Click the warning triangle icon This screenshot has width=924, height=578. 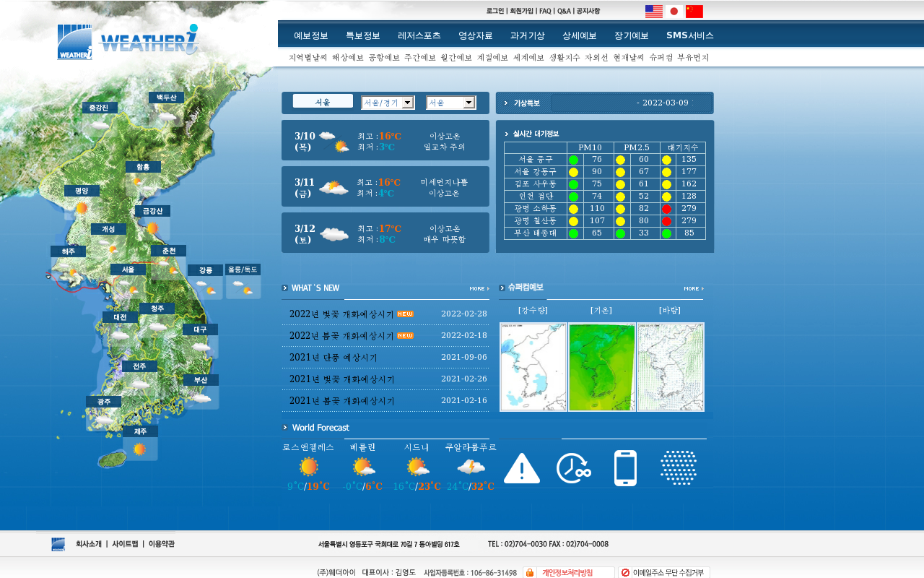click(x=521, y=468)
